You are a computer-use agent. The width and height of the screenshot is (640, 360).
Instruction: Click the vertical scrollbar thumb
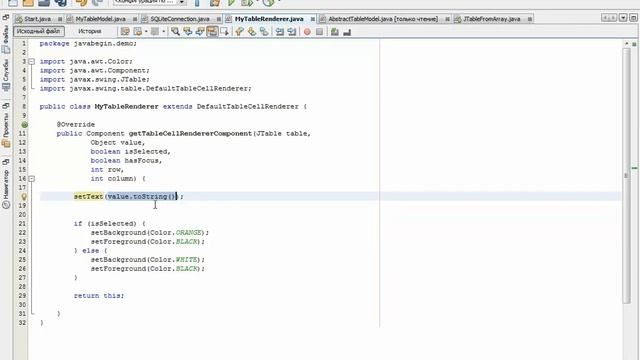point(626,176)
